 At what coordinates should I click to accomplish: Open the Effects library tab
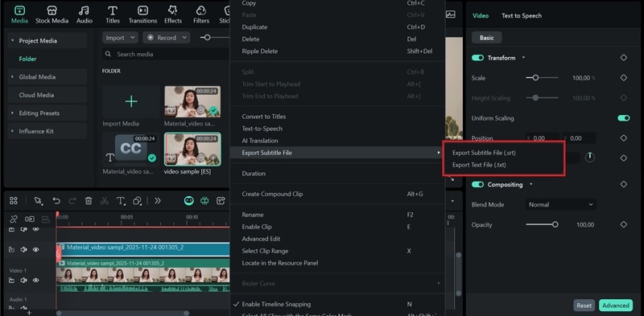coord(173,14)
